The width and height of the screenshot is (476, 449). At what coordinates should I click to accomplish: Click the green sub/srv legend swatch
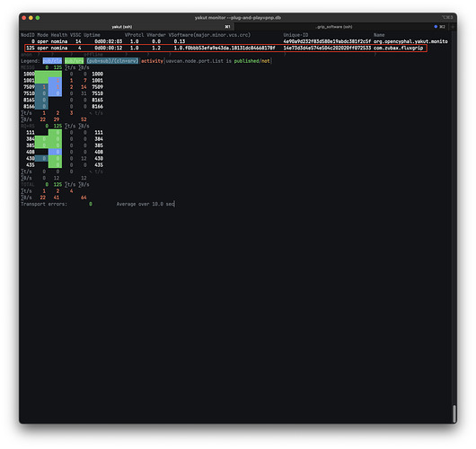(74, 61)
